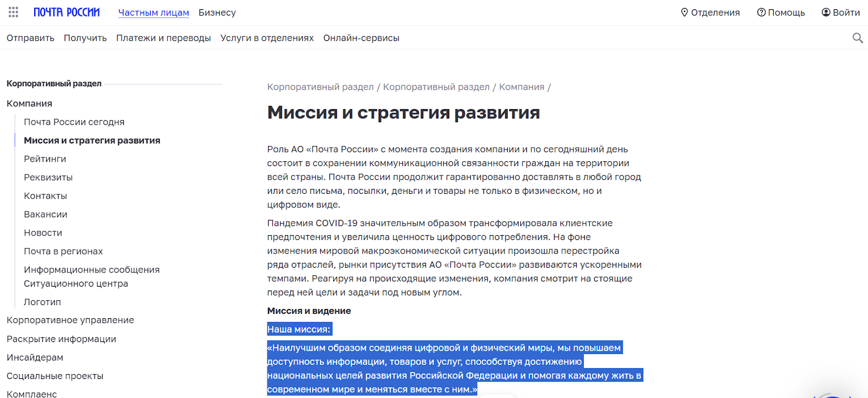Click the Корпоративный раздел sidebar heading
The width and height of the screenshot is (868, 398).
54,84
